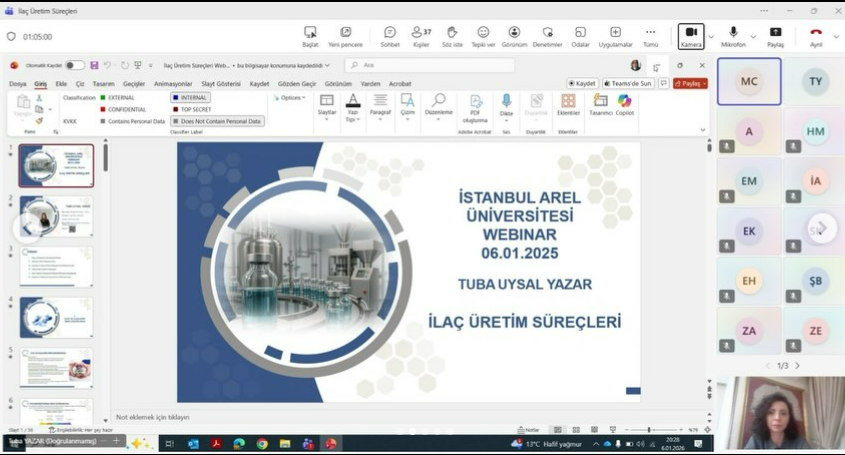Toggle the Otomatik Kaydet switch

(75, 65)
